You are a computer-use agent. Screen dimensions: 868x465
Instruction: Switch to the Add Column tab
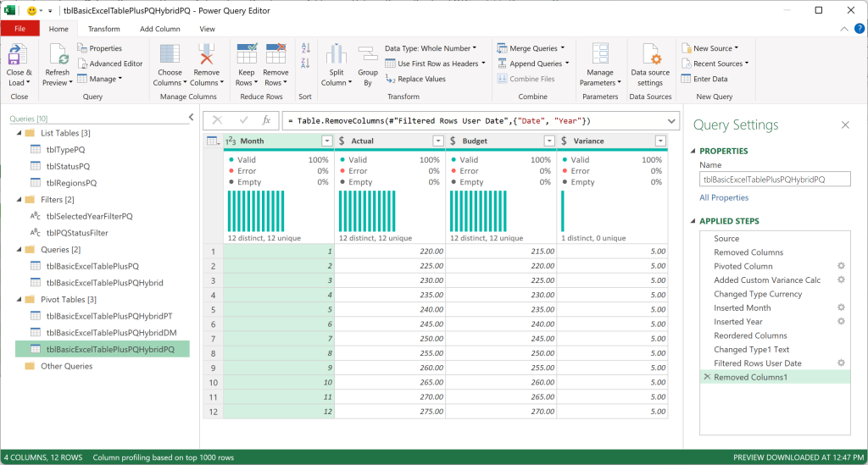[x=160, y=29]
